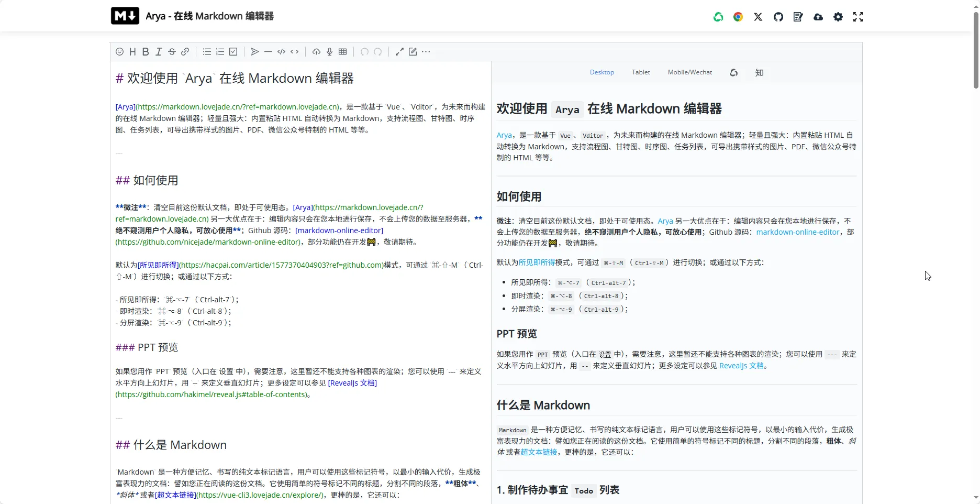This screenshot has height=504, width=980.
Task: Open the more options ellipsis menu
Action: (x=426, y=52)
